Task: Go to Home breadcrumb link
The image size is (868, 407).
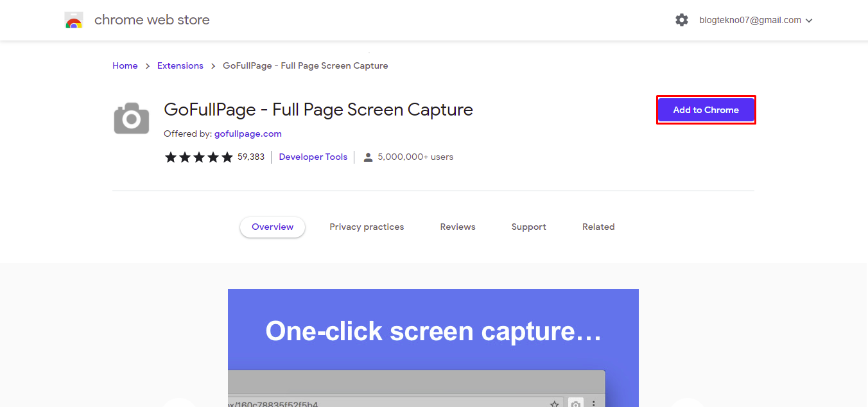Action: click(x=125, y=65)
